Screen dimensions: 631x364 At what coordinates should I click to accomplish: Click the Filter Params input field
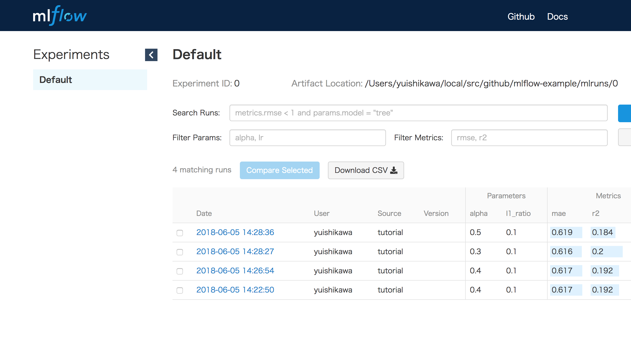point(307,137)
